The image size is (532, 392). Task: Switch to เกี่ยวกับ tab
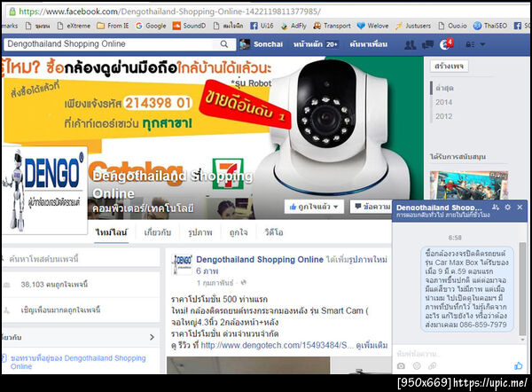158,232
